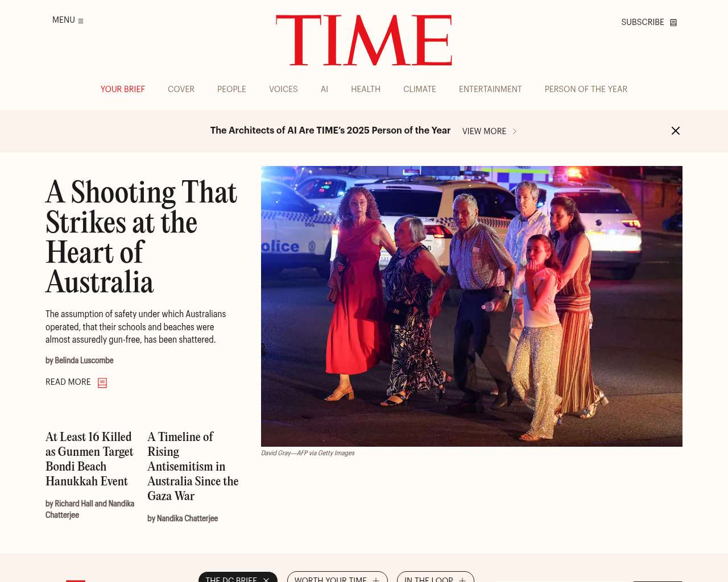Select the VOICES nav item
Image resolution: width=728 pixels, height=582 pixels.
click(x=283, y=89)
